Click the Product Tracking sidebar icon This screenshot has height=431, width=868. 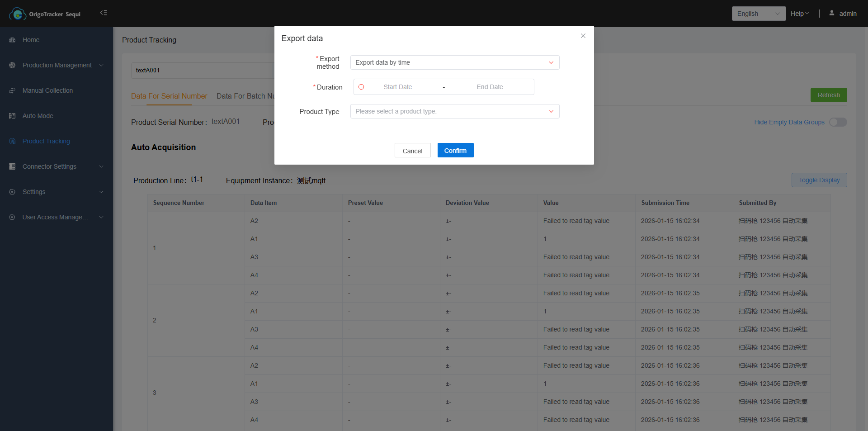(x=12, y=141)
